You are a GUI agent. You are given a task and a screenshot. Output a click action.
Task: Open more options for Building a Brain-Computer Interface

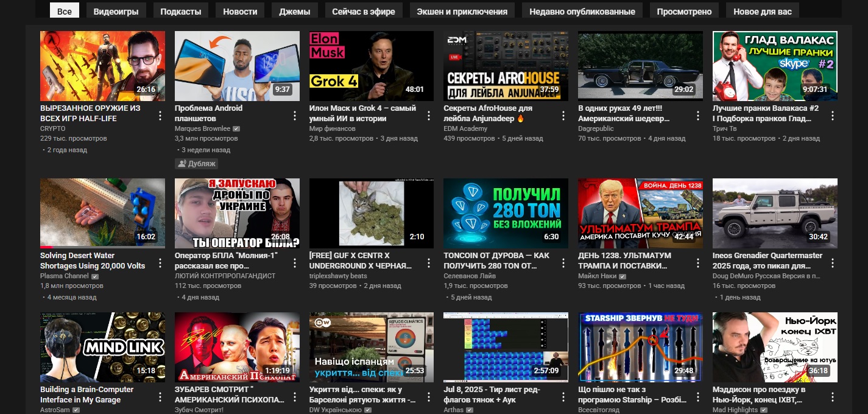tap(160, 396)
